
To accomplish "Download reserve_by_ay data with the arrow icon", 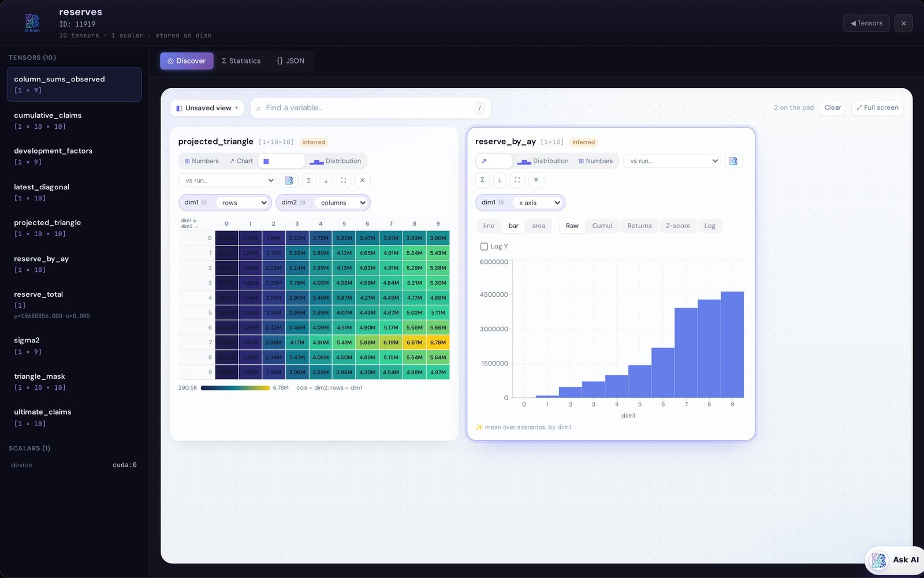I will point(500,180).
